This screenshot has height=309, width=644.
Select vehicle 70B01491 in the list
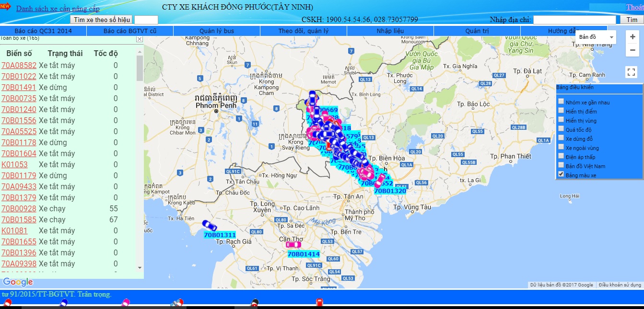point(19,87)
